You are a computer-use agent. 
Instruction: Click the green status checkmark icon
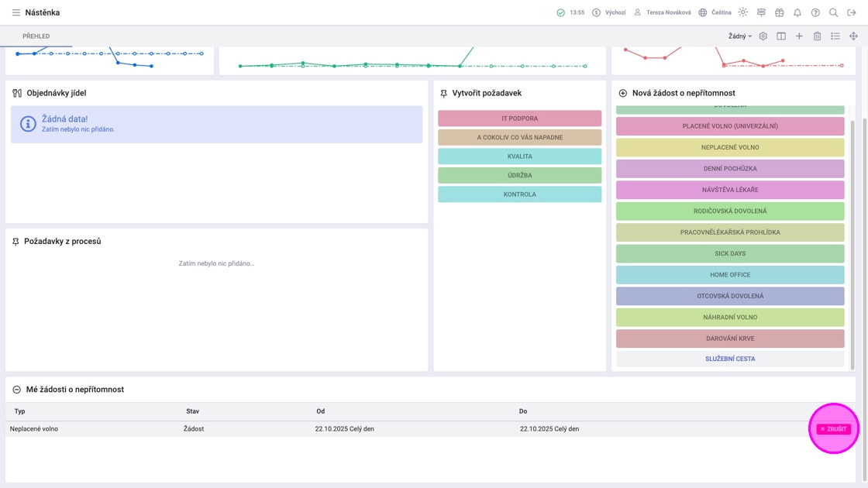[x=561, y=12]
